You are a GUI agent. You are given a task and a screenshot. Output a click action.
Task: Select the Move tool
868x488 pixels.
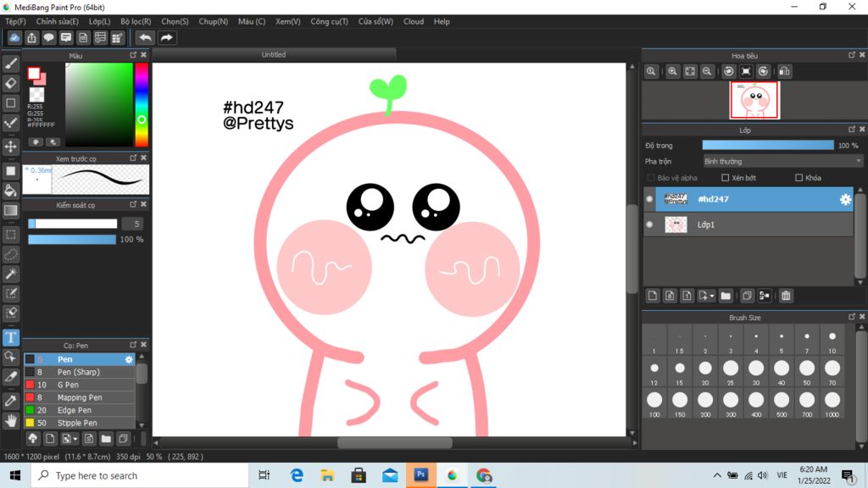(x=10, y=147)
